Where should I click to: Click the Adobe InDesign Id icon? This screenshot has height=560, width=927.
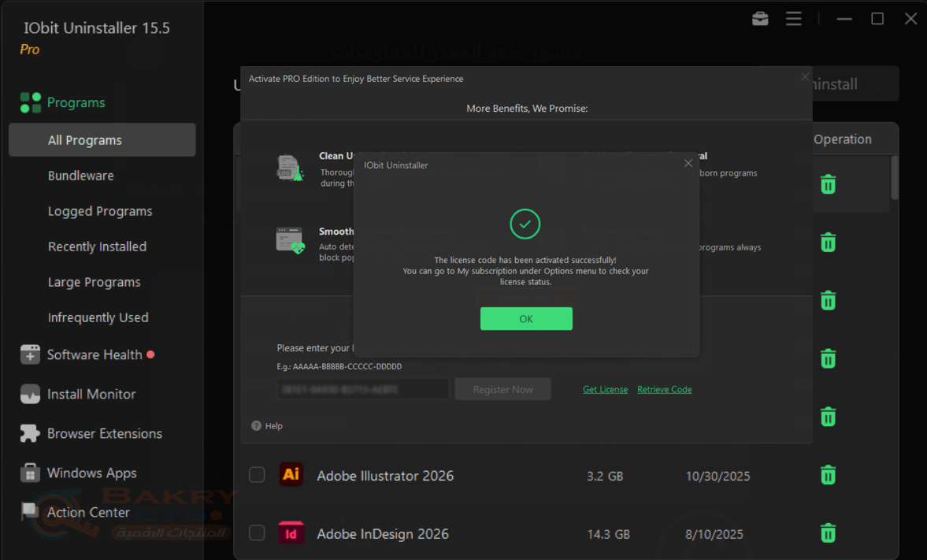(291, 532)
